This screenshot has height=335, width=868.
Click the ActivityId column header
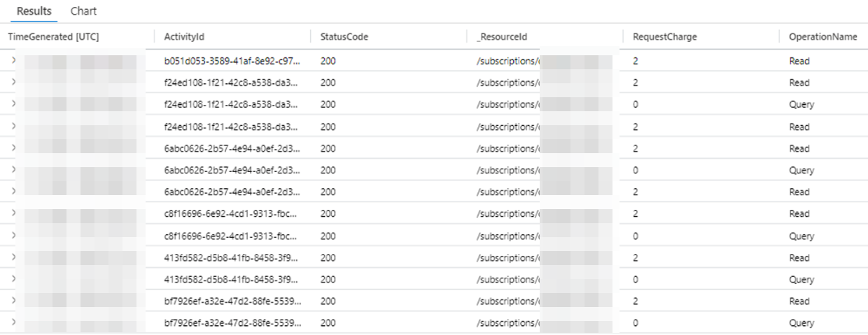point(184,37)
